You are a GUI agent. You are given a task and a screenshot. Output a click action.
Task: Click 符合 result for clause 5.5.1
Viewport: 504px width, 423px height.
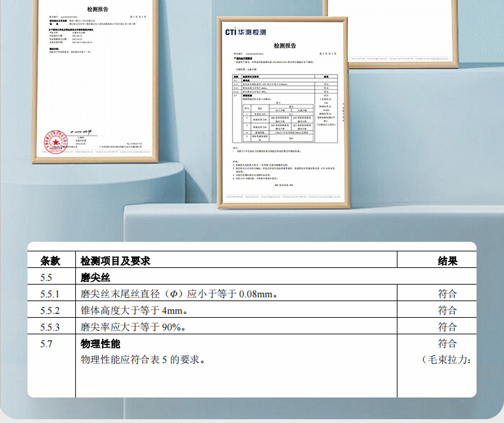(447, 293)
